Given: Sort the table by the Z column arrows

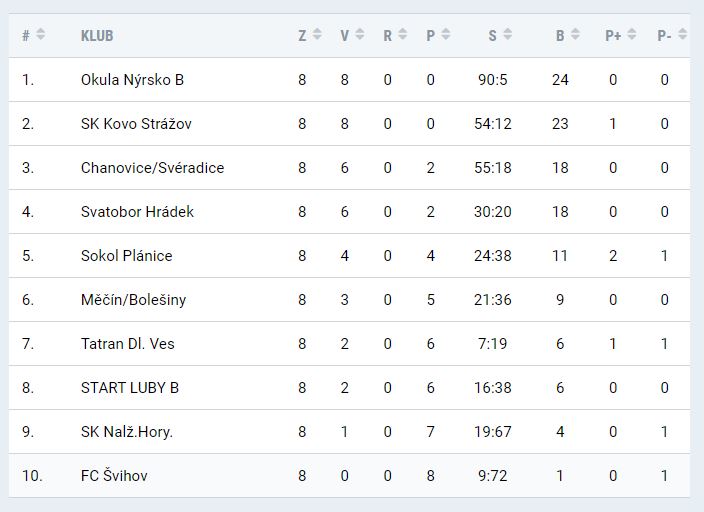Looking at the screenshot, I should [317, 35].
